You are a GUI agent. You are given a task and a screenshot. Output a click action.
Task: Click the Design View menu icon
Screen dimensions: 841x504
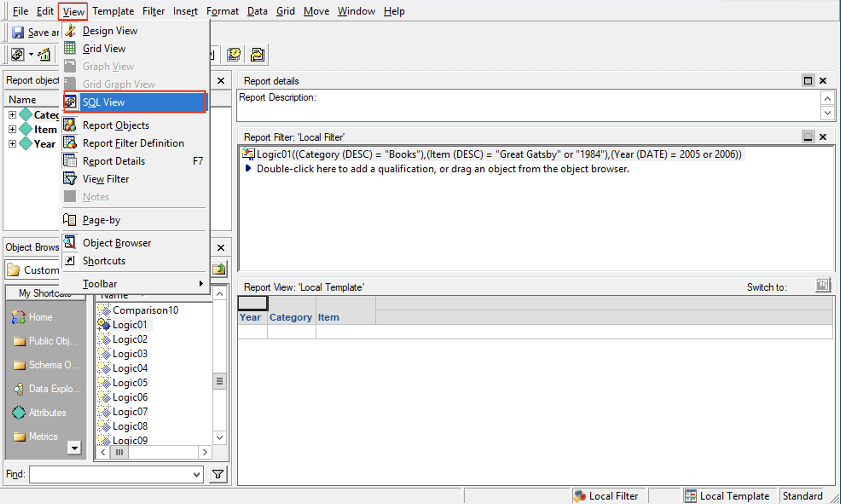pyautogui.click(x=70, y=31)
